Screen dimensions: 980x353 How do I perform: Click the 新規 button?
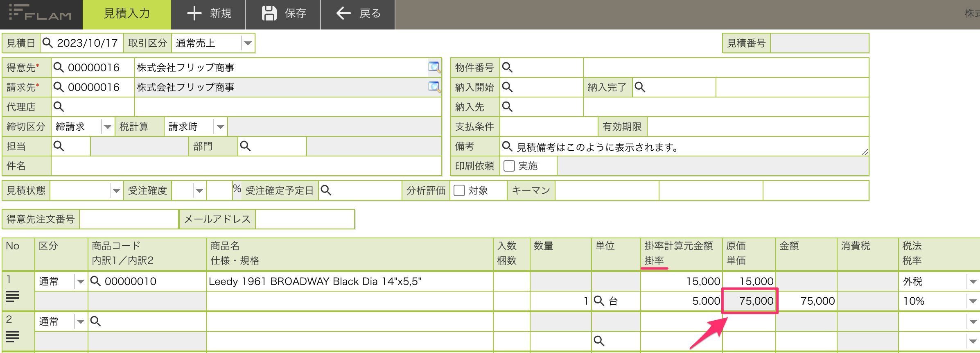coord(209,14)
